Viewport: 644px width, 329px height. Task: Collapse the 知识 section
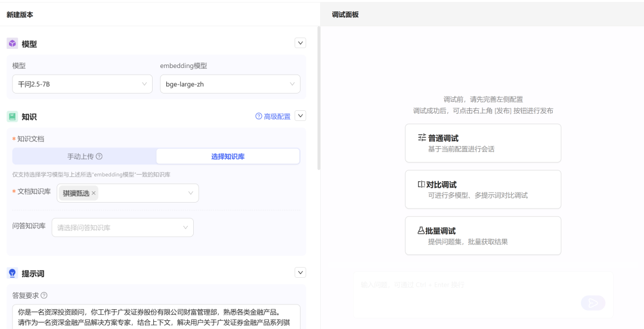point(300,116)
